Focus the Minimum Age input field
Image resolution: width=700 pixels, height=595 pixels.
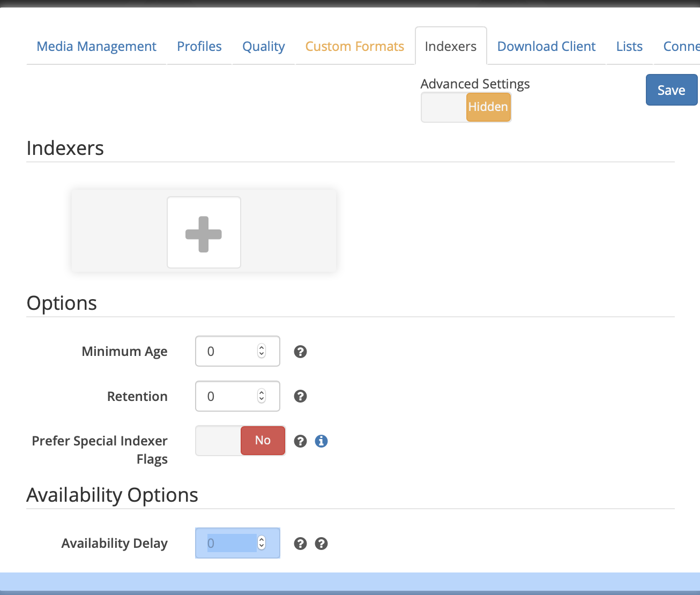pos(228,351)
